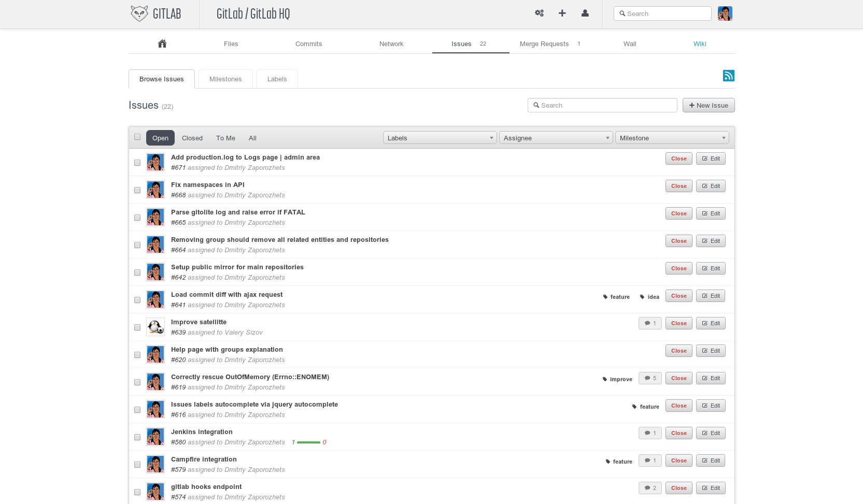Toggle the select-all issues checkbox
This screenshot has height=504, width=863.
point(137,137)
